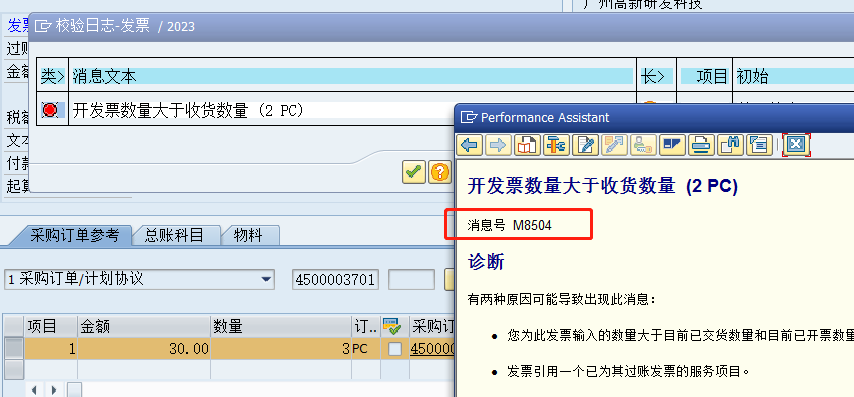854x397 pixels.
Task: Open application help book-and-document icon
Action: click(x=527, y=145)
